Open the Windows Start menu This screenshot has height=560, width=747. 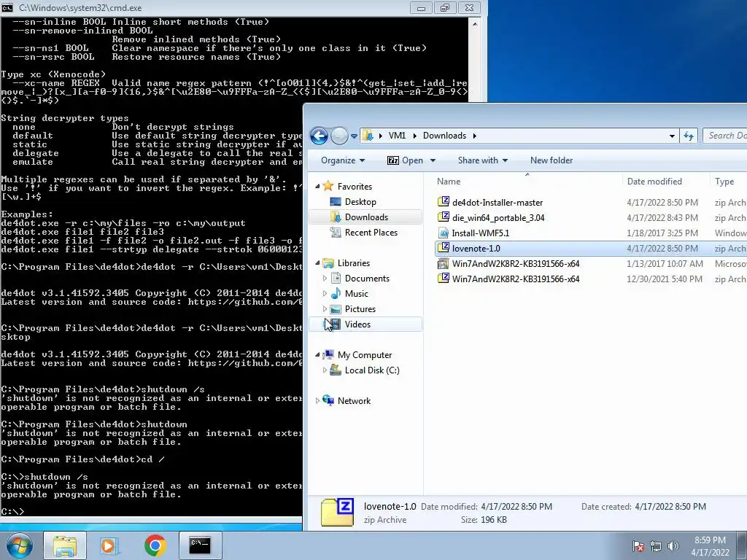[19, 545]
